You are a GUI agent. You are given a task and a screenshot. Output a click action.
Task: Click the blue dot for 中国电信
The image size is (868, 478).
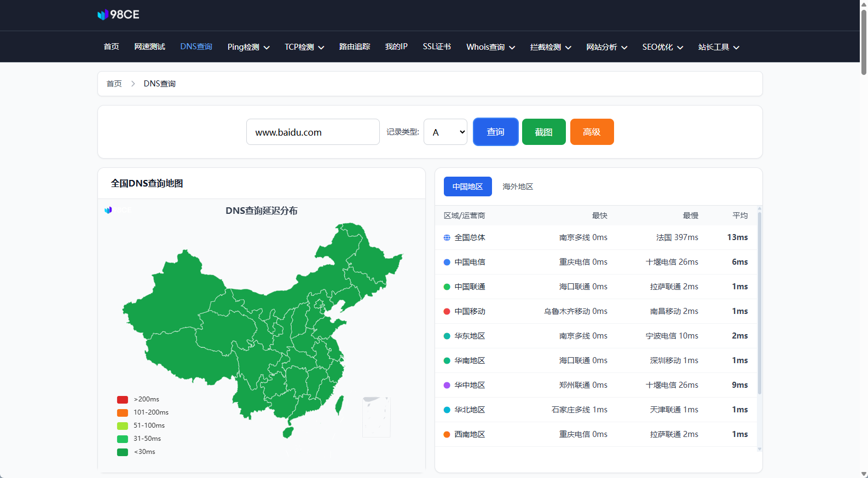tap(447, 262)
